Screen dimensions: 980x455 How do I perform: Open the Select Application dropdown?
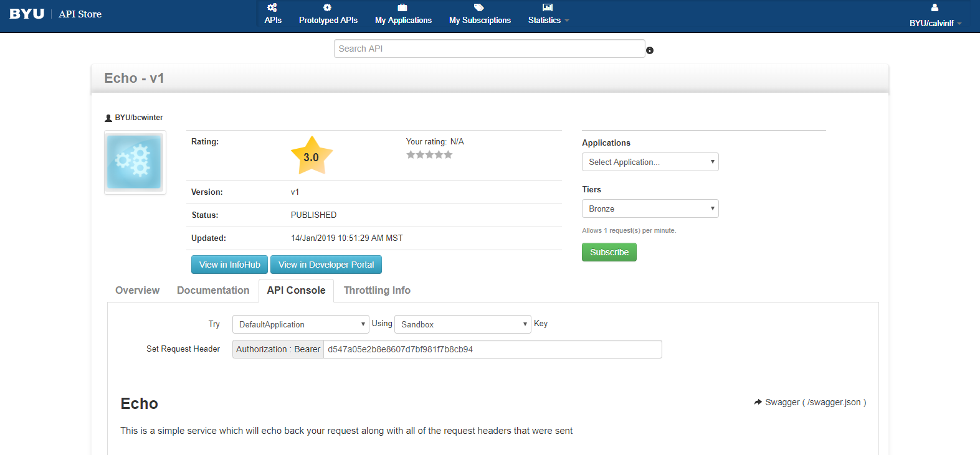point(650,162)
